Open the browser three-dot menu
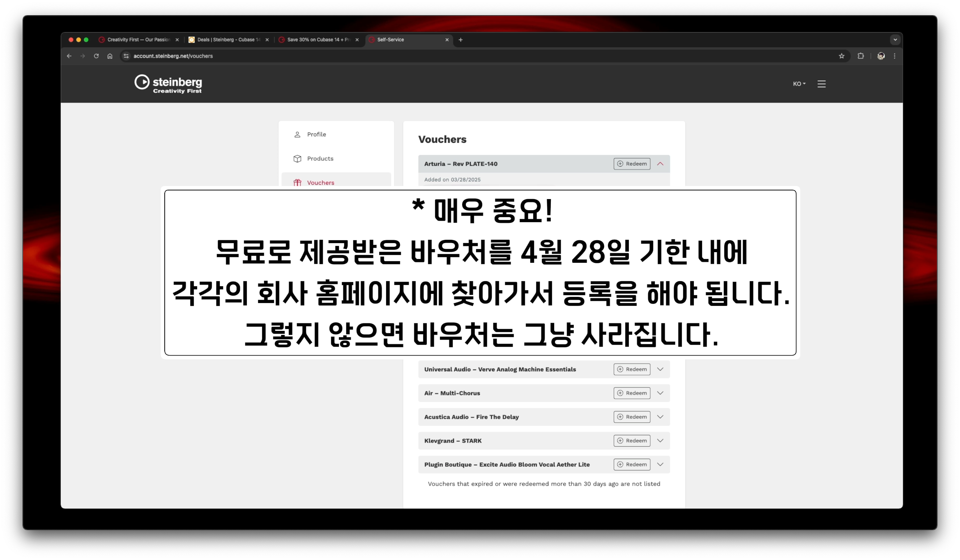The height and width of the screenshot is (560, 960). (x=895, y=56)
